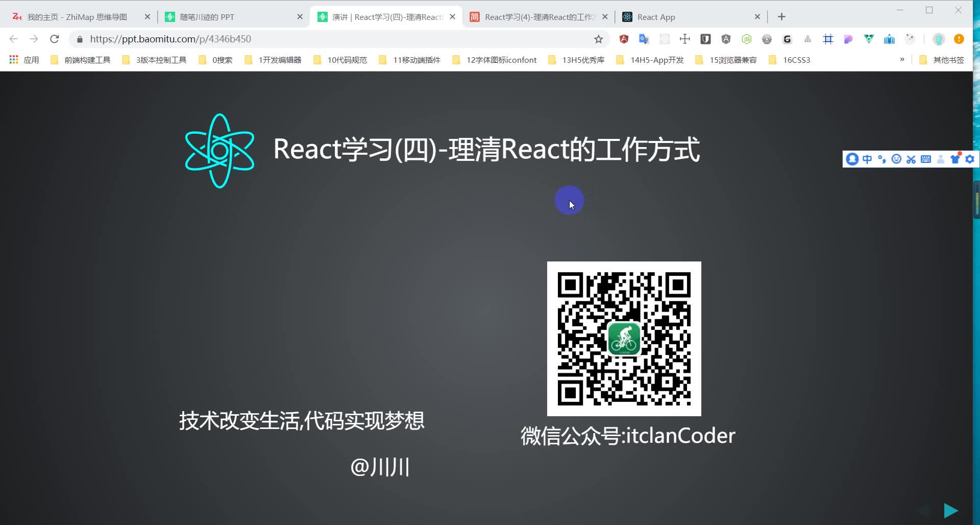The width and height of the screenshot is (980, 525).
Task: Open IME skin shirt icon
Action: 955,158
